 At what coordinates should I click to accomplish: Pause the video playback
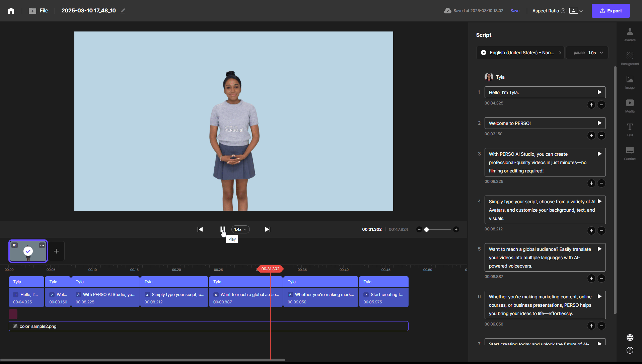click(222, 229)
